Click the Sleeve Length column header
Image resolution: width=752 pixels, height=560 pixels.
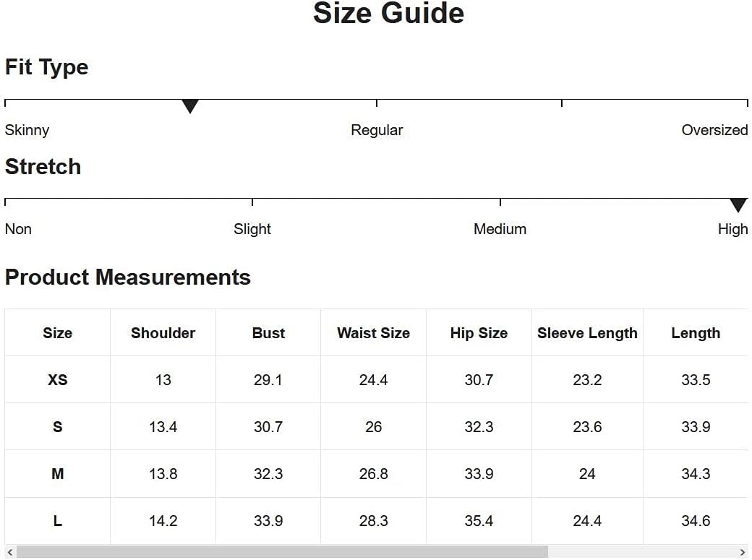click(x=587, y=332)
